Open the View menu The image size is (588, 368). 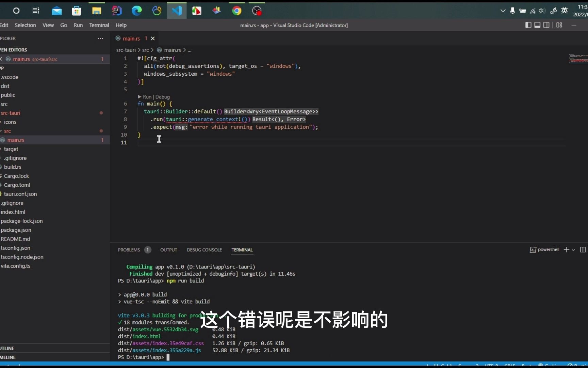tap(48, 25)
